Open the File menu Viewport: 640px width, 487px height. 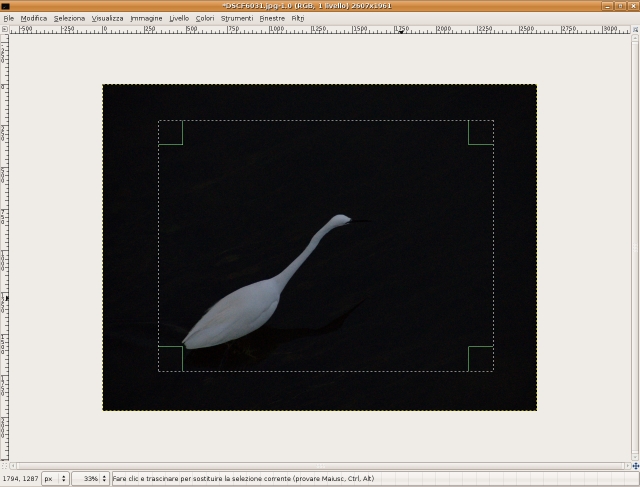pos(9,18)
